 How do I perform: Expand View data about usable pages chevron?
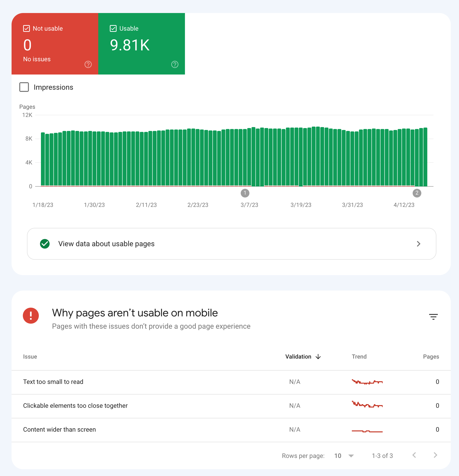pyautogui.click(x=418, y=244)
